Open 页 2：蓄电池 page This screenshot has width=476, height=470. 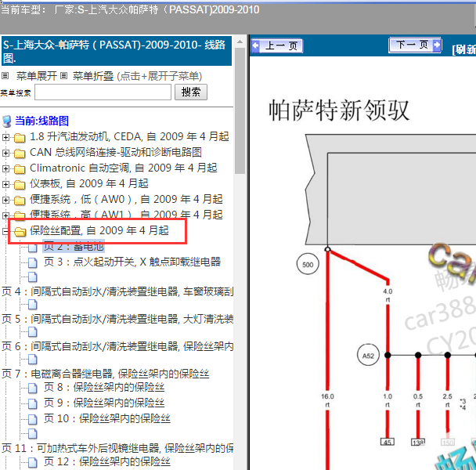pos(74,246)
